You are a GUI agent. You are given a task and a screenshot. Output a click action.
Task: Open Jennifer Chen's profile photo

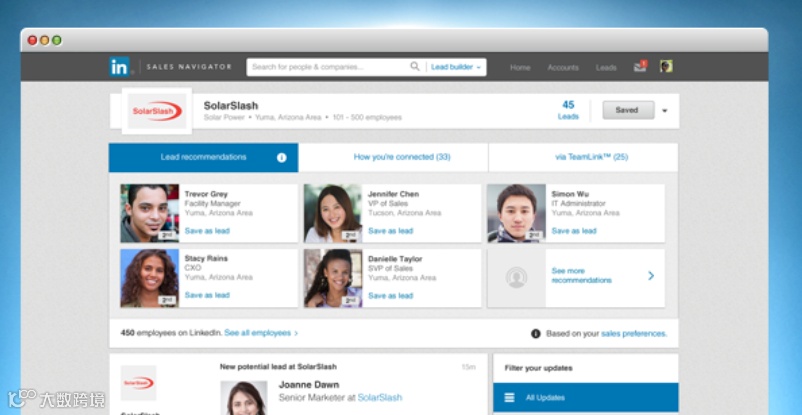333,213
